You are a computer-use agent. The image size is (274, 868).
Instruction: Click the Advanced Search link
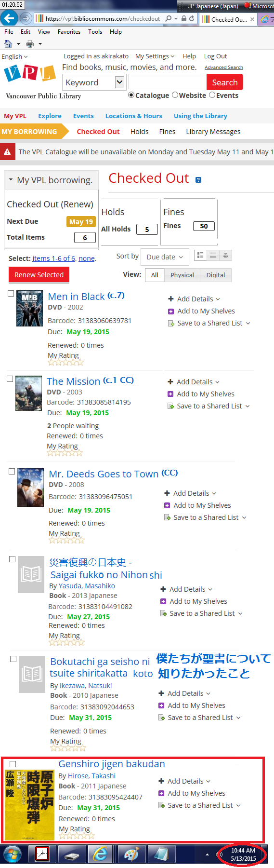224,68
